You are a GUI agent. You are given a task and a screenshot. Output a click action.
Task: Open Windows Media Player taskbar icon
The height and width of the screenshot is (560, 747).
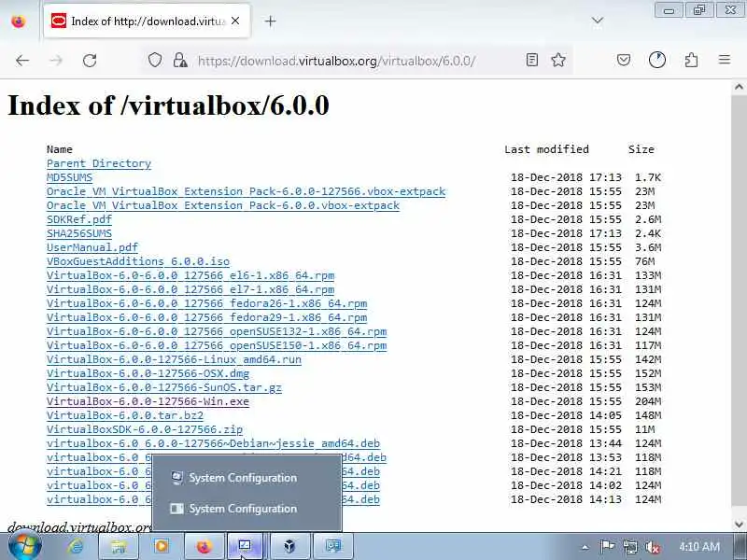(161, 547)
